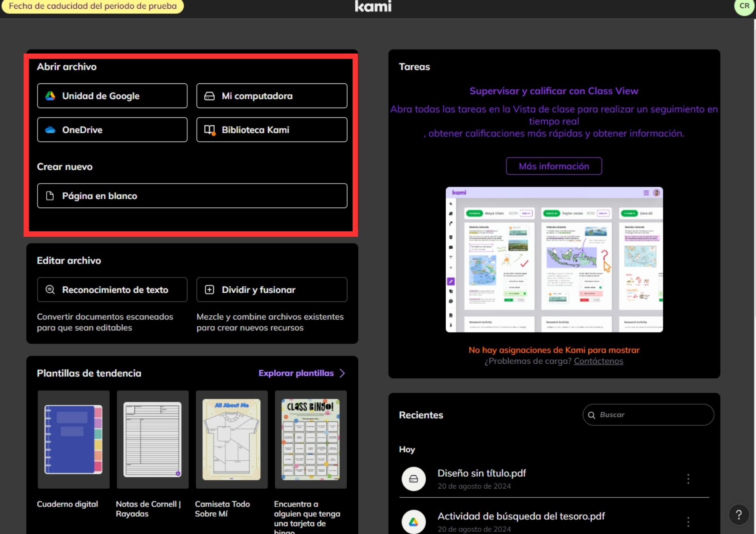Click the Notas de Cornell | Rayadas label
Screen dimensions: 756x534
[148, 509]
